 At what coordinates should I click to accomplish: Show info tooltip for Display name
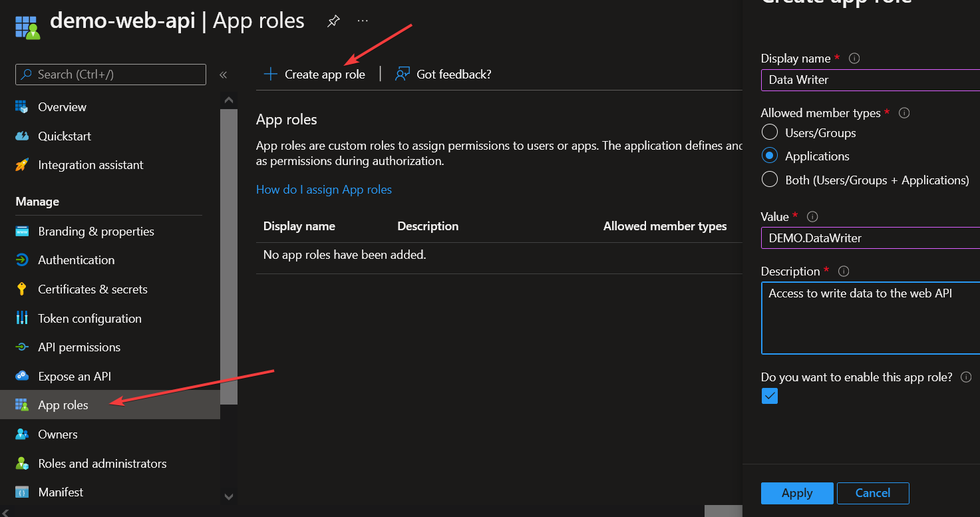click(x=855, y=59)
